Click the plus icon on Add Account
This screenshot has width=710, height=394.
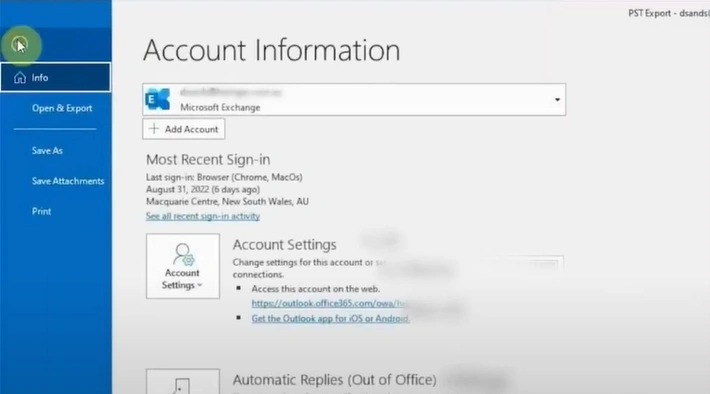pos(154,129)
